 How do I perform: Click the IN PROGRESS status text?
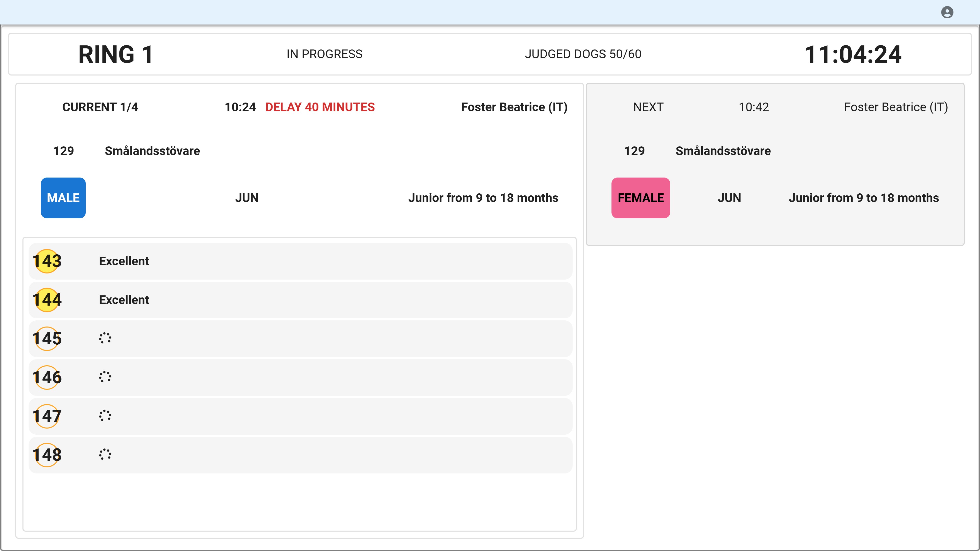325,54
